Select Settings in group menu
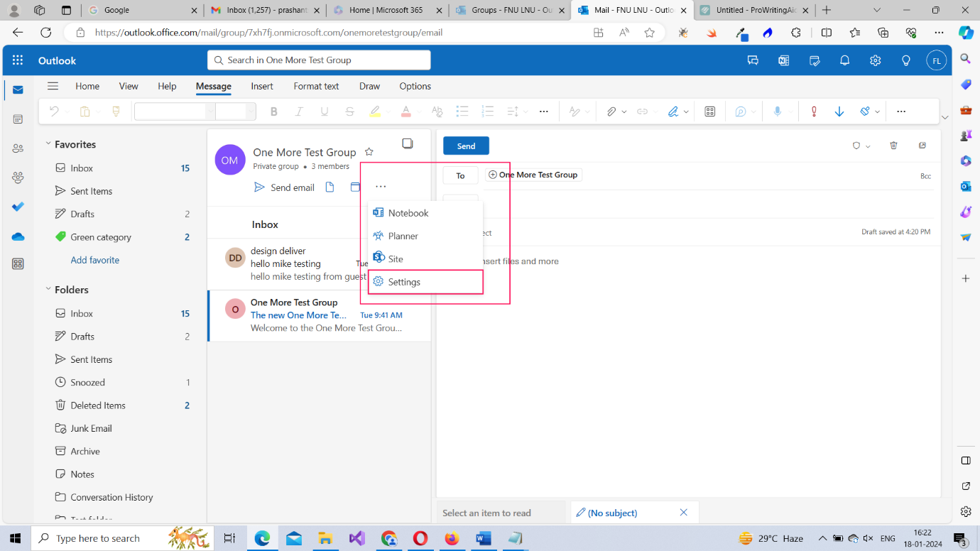Viewport: 980px width, 551px height. 425,282
